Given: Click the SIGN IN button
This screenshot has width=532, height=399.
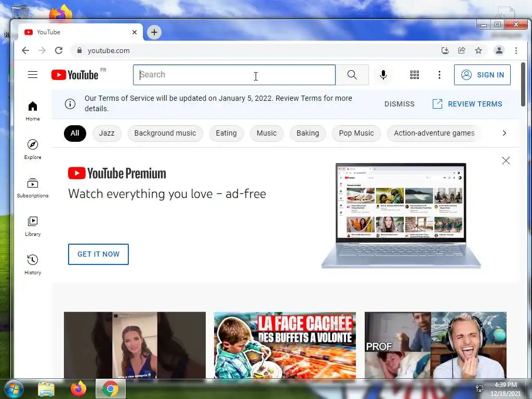Looking at the screenshot, I should (x=482, y=75).
